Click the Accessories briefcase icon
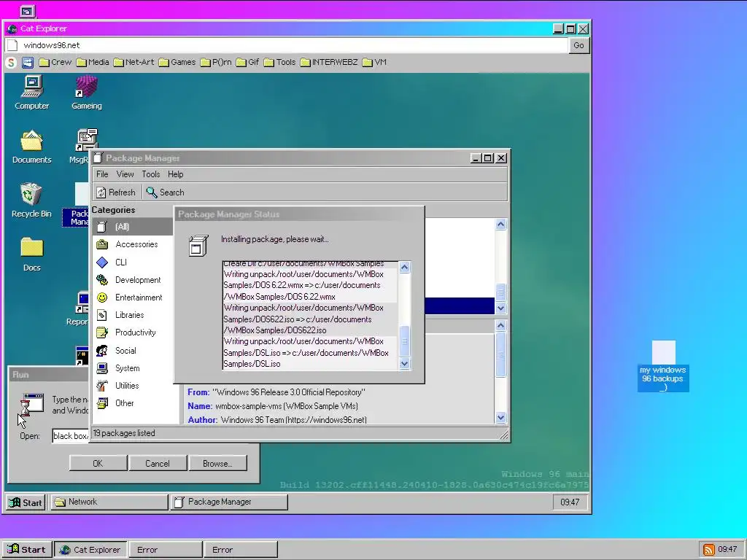747x560 pixels. point(102,244)
